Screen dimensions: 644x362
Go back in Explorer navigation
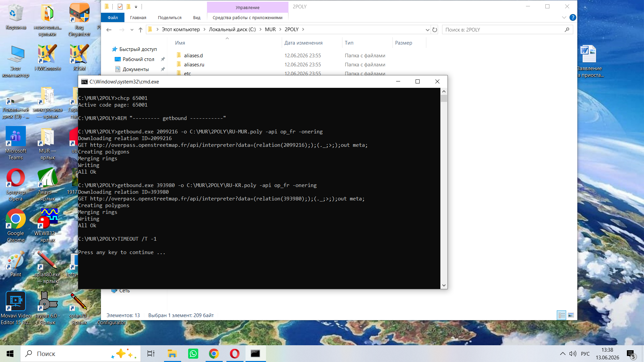click(x=109, y=29)
